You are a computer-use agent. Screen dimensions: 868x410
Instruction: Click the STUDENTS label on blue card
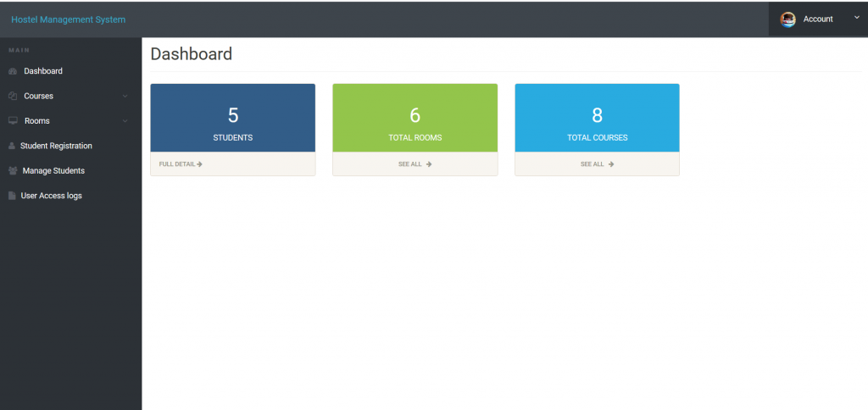(x=233, y=138)
